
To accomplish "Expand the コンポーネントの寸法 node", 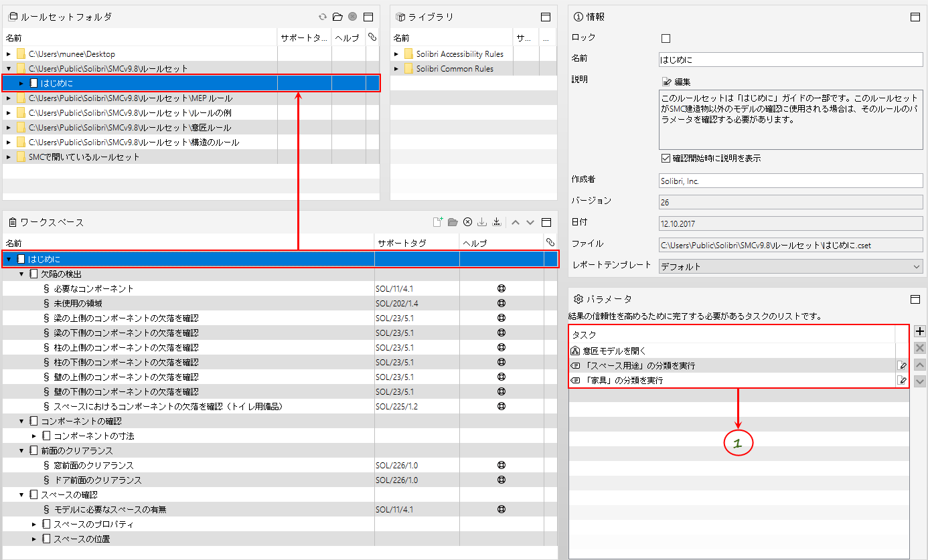I will 34,436.
